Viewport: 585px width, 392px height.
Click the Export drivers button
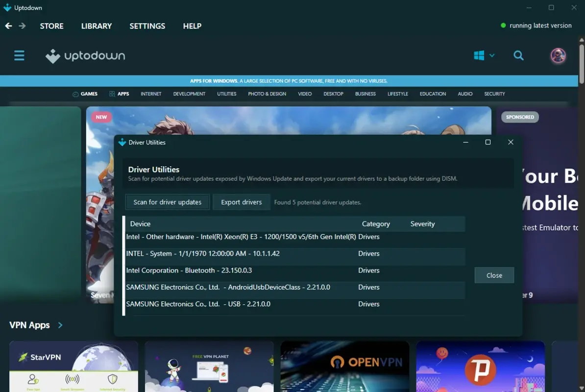point(241,202)
